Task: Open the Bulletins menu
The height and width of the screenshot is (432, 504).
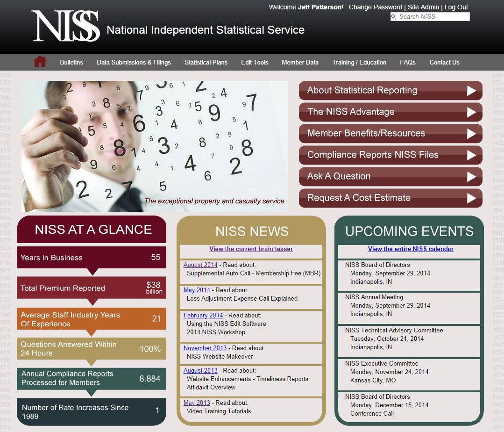Action: click(71, 62)
